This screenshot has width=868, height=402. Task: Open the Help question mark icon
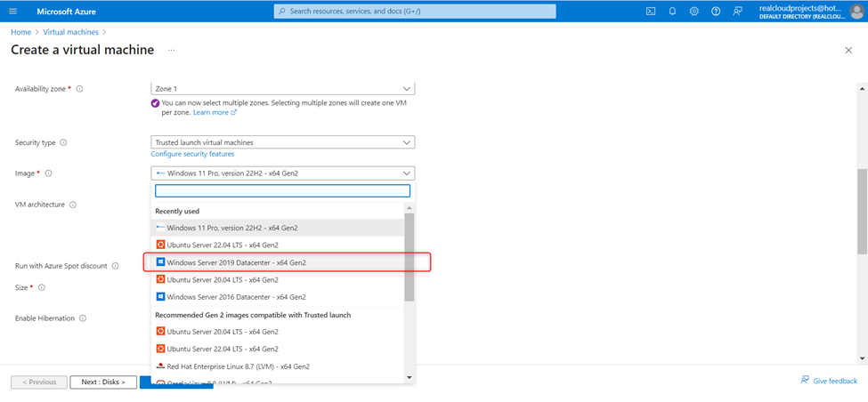716,11
